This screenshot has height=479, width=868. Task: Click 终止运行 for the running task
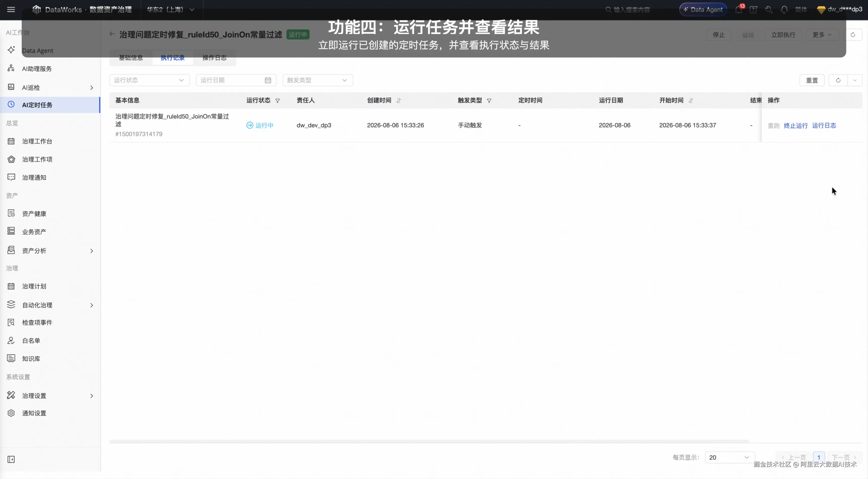(x=795, y=125)
